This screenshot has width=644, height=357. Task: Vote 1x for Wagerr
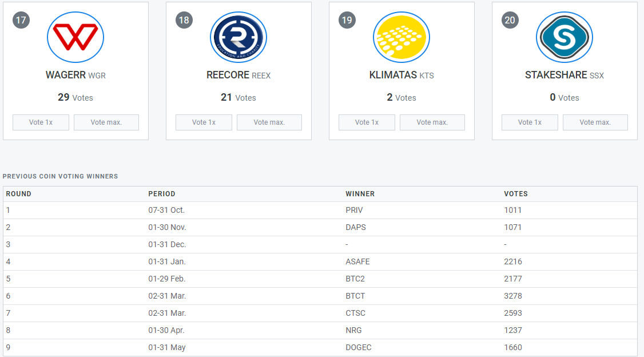pos(41,122)
